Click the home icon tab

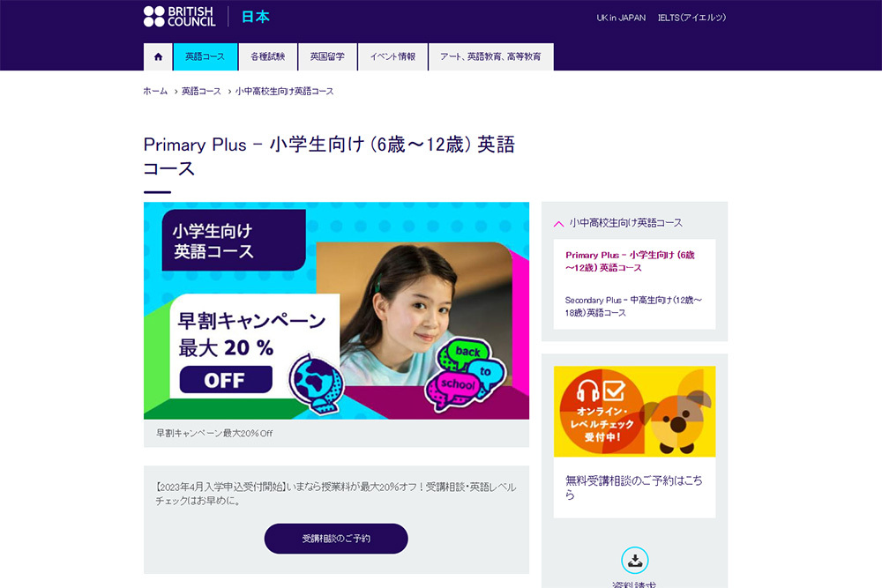pos(158,56)
